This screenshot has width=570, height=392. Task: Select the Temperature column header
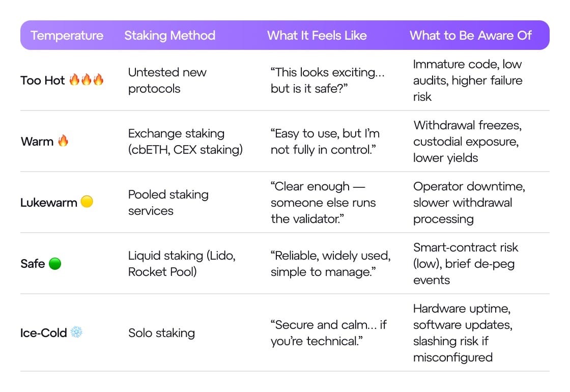(67, 35)
